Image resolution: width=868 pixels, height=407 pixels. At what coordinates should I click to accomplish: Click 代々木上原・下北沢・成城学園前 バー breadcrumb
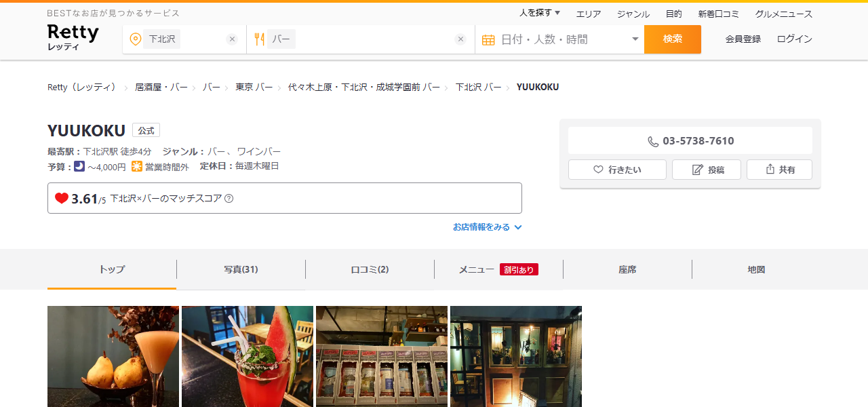tap(364, 88)
